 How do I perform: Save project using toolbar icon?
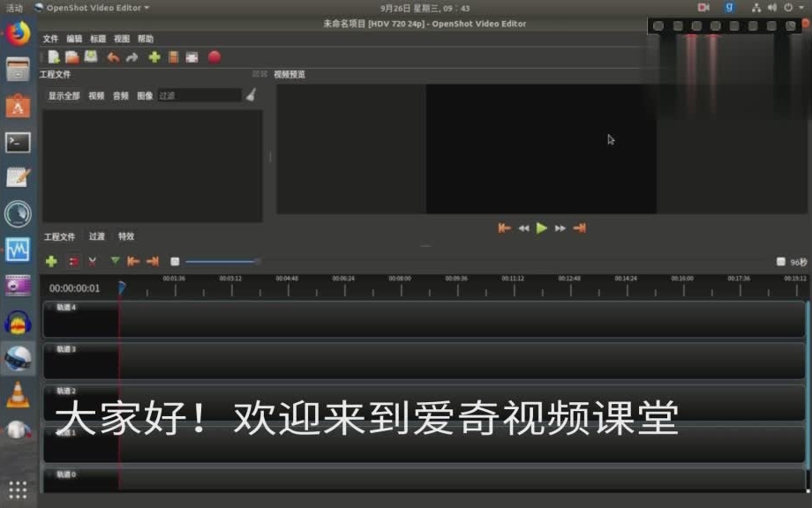(x=91, y=57)
